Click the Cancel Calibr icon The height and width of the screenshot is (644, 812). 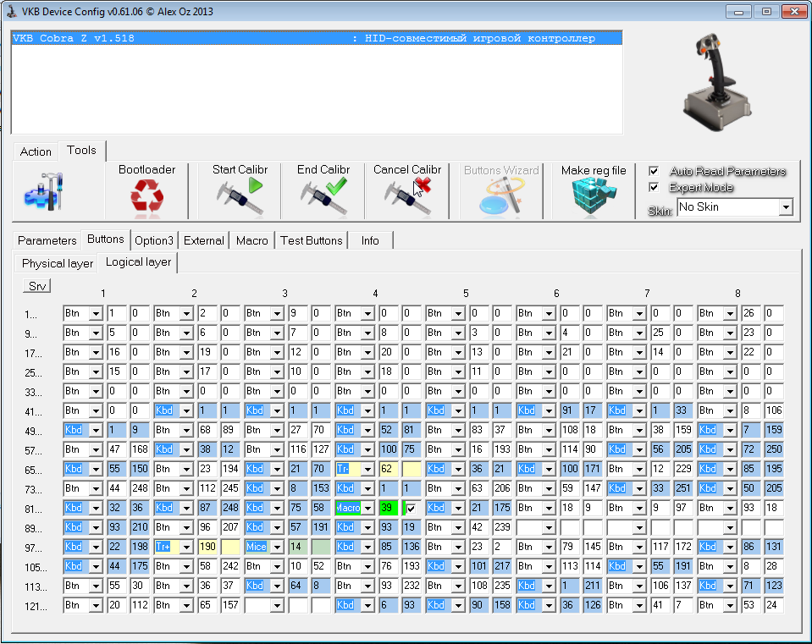[x=407, y=198]
